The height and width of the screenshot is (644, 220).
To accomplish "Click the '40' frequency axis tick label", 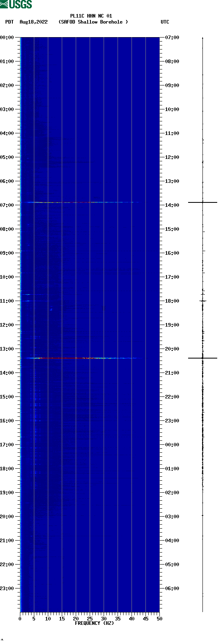I will click(132, 619).
